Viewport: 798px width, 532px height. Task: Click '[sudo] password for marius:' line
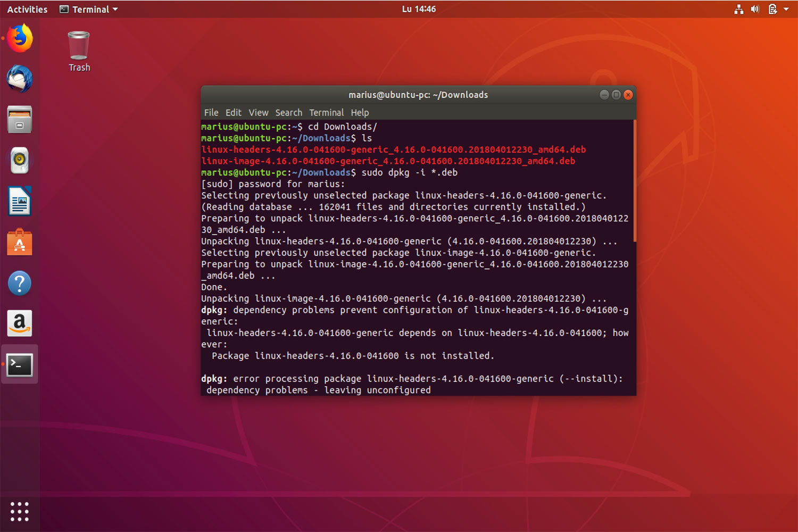[x=273, y=184]
